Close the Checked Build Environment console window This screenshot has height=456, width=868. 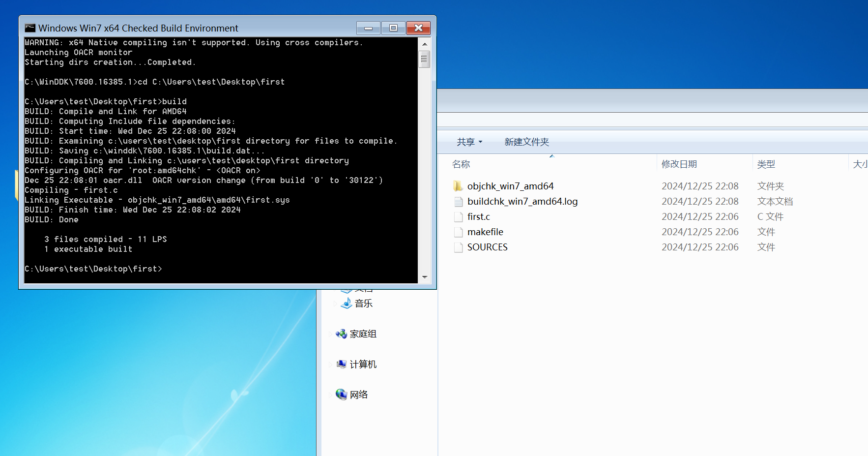tap(418, 28)
